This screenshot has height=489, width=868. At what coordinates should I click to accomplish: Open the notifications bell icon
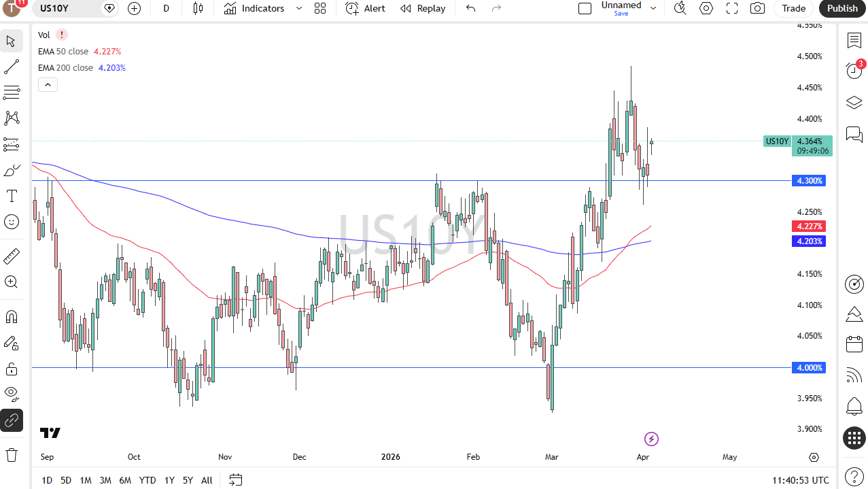tap(854, 407)
